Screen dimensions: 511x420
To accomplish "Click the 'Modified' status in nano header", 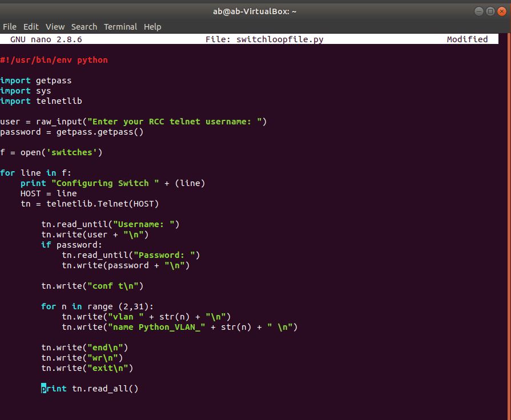I will [467, 39].
